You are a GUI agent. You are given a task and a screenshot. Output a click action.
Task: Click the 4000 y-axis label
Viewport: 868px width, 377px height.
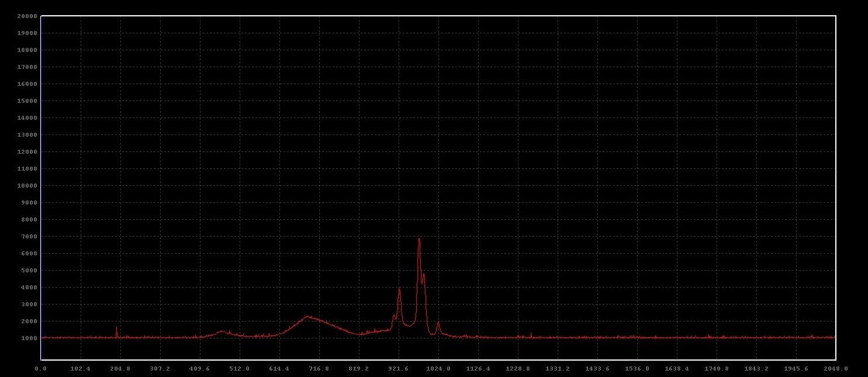[29, 288]
